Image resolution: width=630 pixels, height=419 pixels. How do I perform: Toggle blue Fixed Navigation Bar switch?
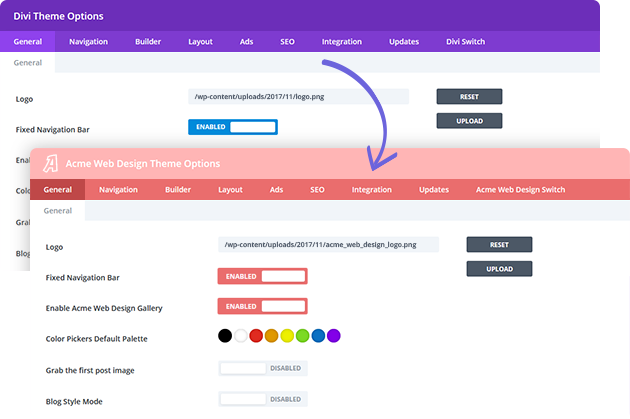233,127
